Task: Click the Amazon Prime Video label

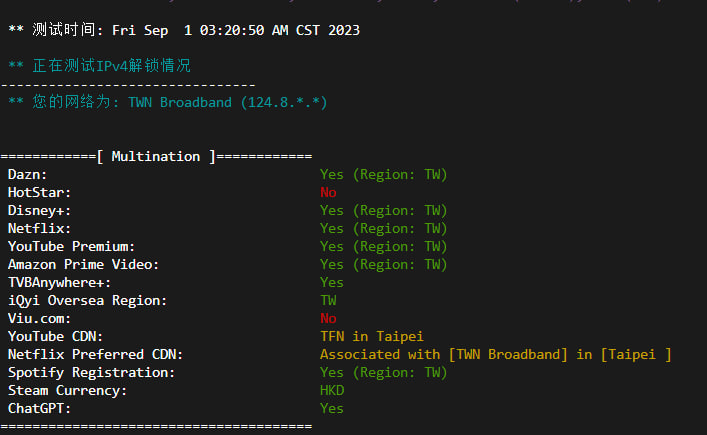Action: pyautogui.click(x=83, y=264)
